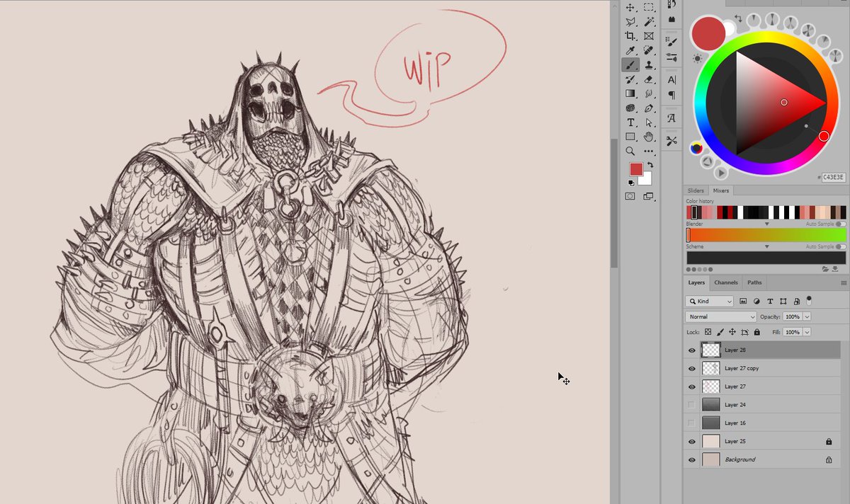Select the Type tool
The width and height of the screenshot is (850, 504).
(x=631, y=121)
